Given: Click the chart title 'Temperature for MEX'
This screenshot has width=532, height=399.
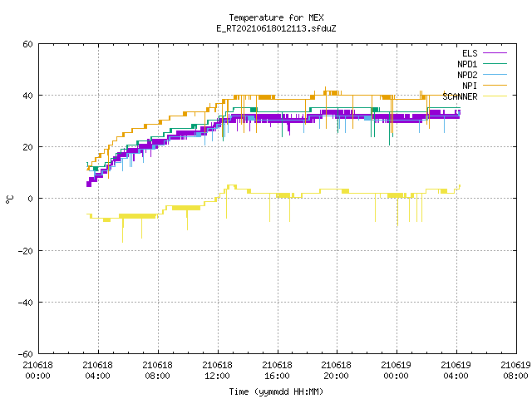Looking at the screenshot, I should point(276,17).
